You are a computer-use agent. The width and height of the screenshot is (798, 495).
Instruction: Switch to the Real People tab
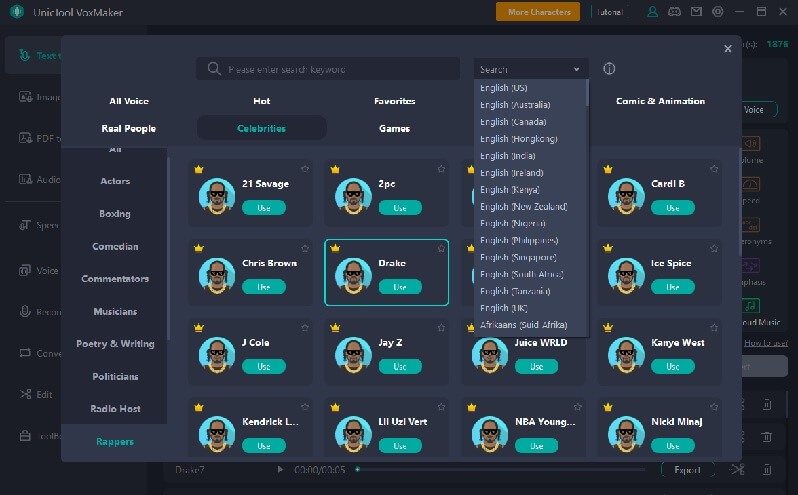129,128
